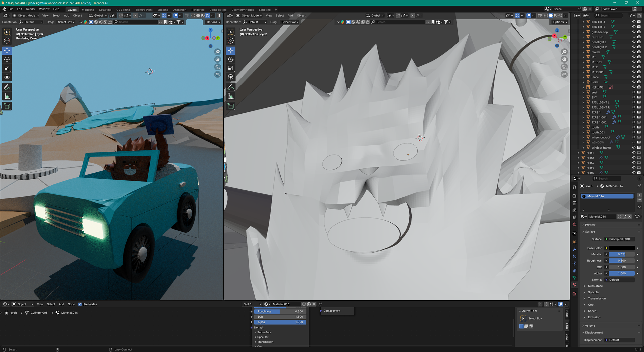Activate Add Cube tool in left viewport
Viewport: 644px width, 352px height.
[x=7, y=106]
